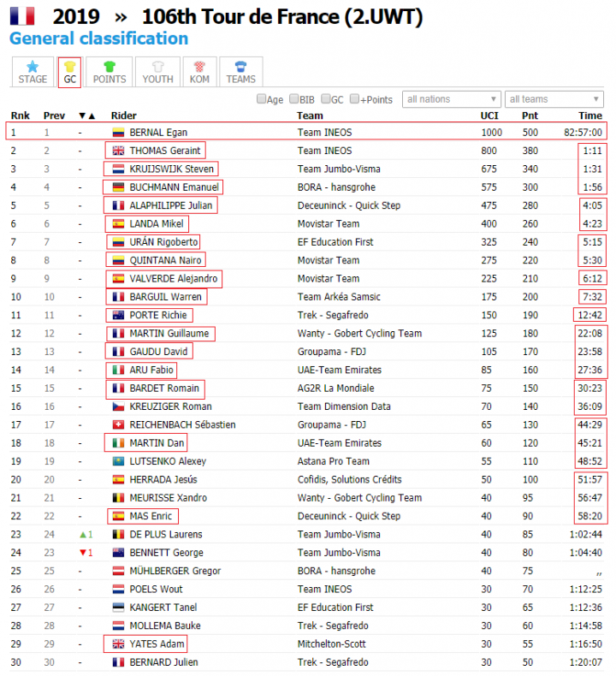Open the YOUTH classification tab
Image resolution: width=616 pixels, height=676 pixels.
coord(157,72)
